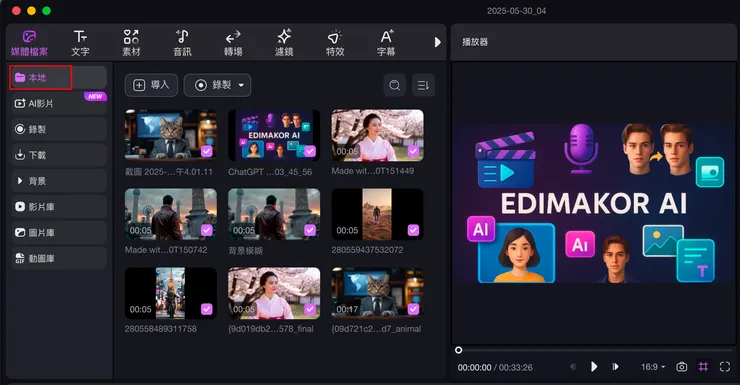Toggle checkmark on 280558489311758 clip
The height and width of the screenshot is (385, 740).
click(207, 309)
